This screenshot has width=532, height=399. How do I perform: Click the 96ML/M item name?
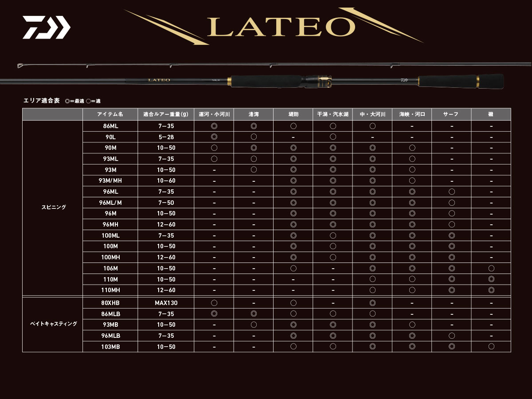[x=110, y=203]
